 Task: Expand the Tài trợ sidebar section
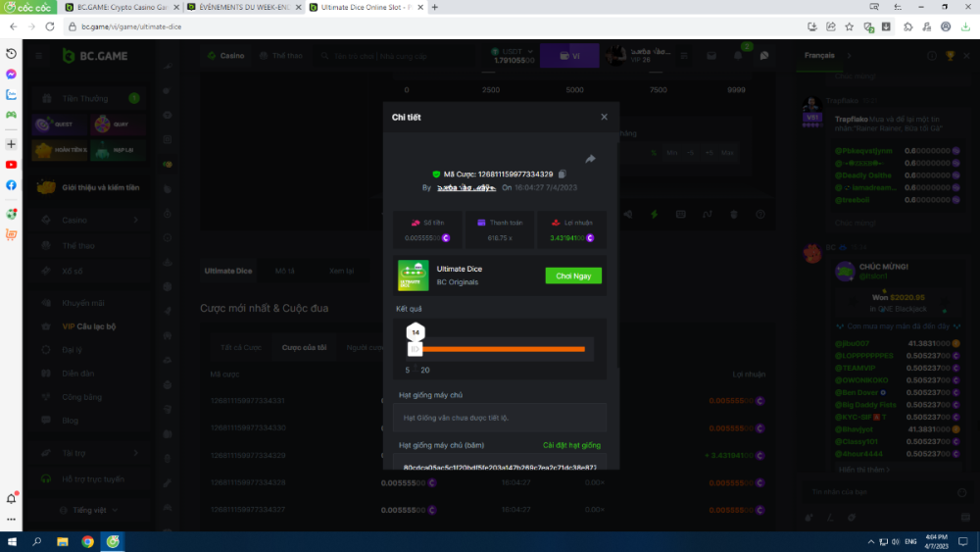pos(88,453)
